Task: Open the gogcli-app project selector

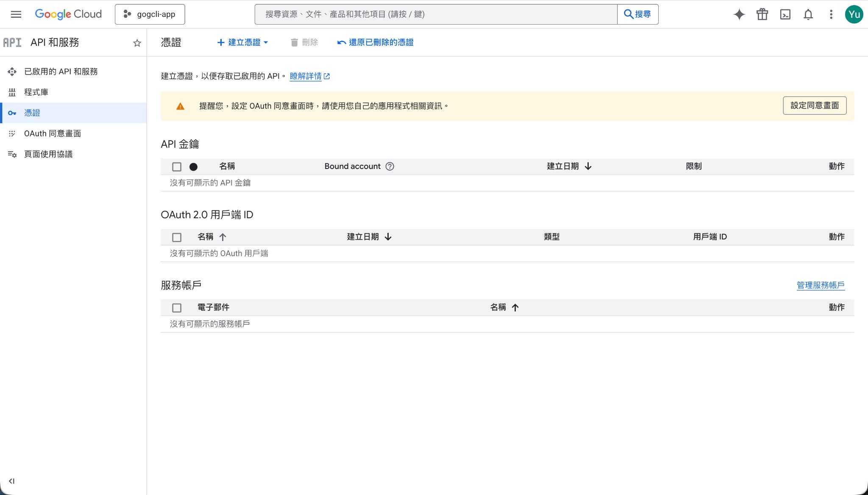Action: 150,14
